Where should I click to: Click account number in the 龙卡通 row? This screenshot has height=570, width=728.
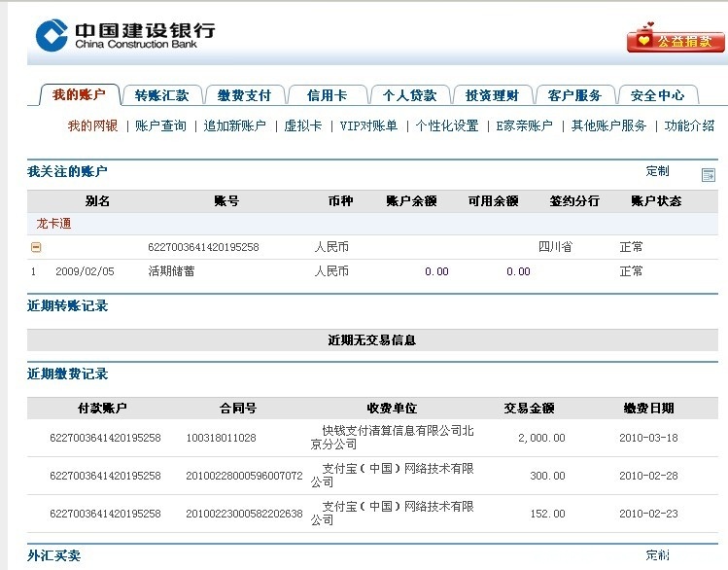pyautogui.click(x=203, y=247)
